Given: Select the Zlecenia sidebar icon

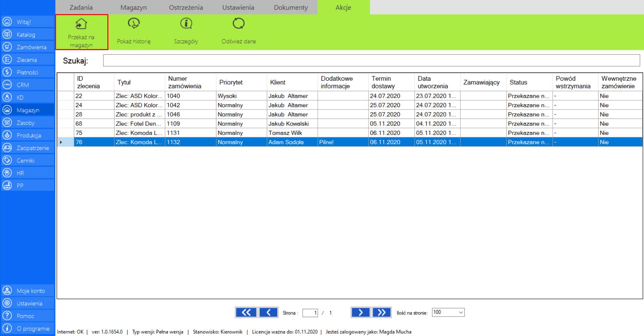Looking at the screenshot, I should point(7,59).
